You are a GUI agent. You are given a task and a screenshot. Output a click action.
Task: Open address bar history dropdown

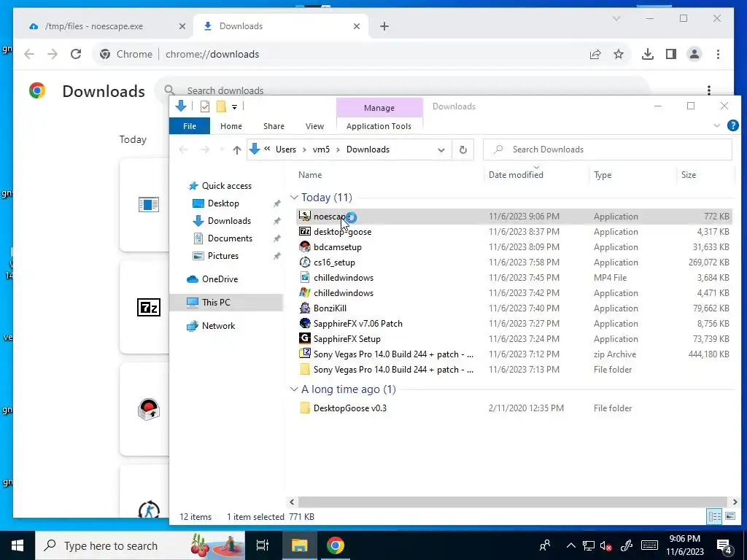(x=441, y=149)
